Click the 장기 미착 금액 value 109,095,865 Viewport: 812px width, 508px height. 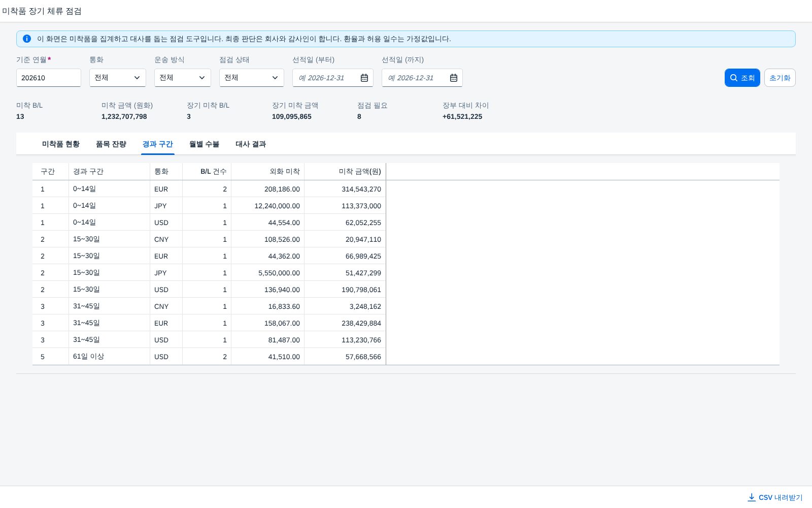tap(292, 116)
